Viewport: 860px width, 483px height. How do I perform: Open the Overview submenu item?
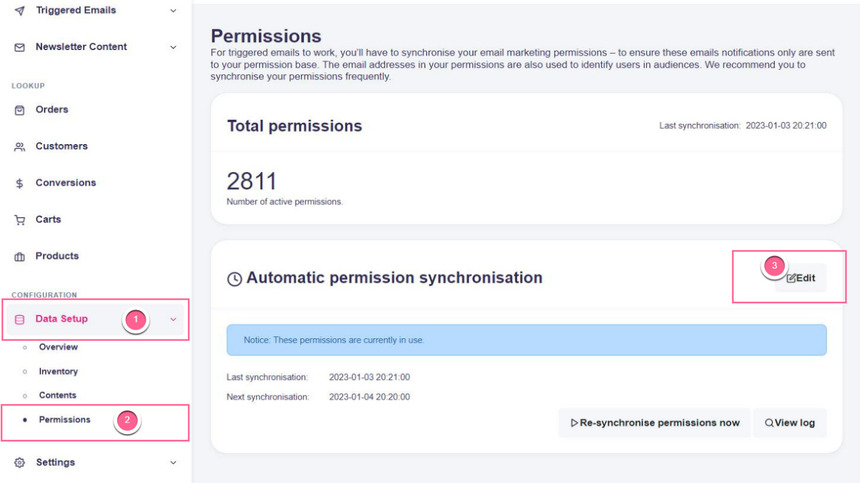click(58, 347)
